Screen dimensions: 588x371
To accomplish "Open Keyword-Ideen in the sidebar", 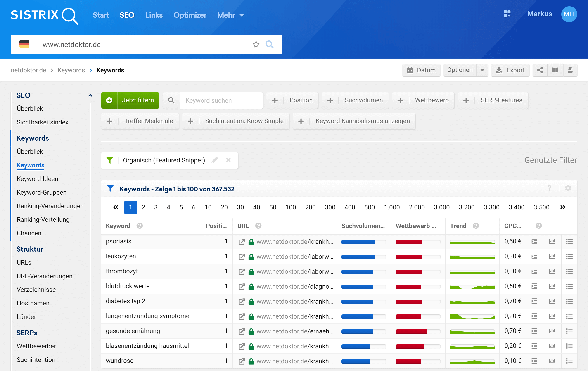I will (x=37, y=179).
